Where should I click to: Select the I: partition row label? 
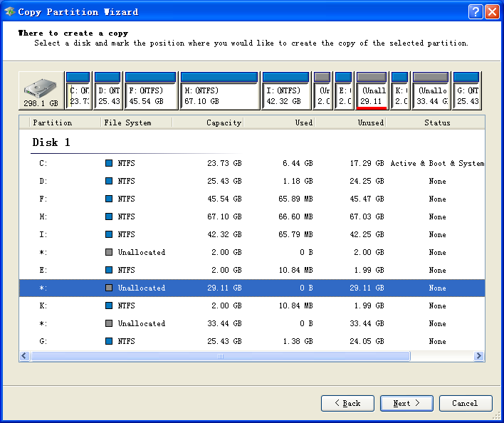pyautogui.click(x=43, y=234)
